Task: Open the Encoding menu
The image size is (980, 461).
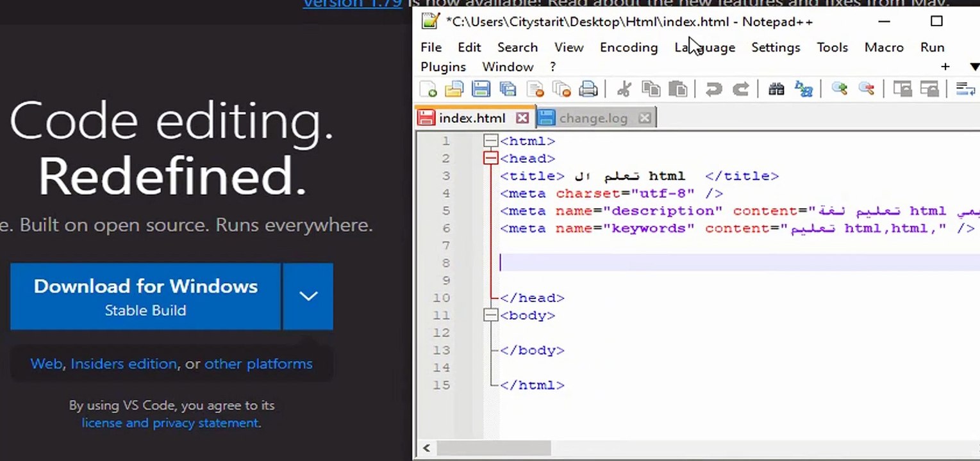Action: (629, 47)
